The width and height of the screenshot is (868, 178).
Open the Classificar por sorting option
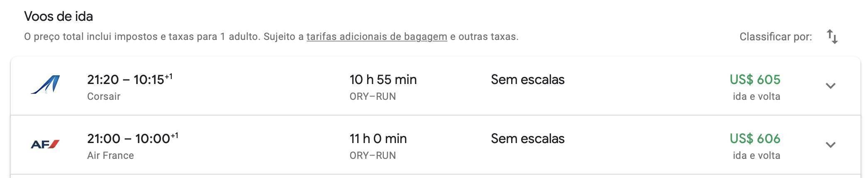(775, 37)
